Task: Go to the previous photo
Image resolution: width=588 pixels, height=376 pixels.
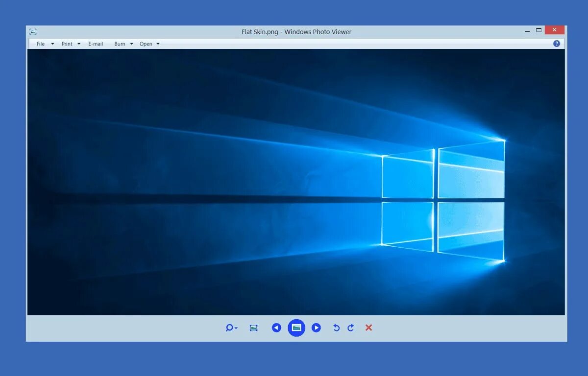Action: pos(277,328)
